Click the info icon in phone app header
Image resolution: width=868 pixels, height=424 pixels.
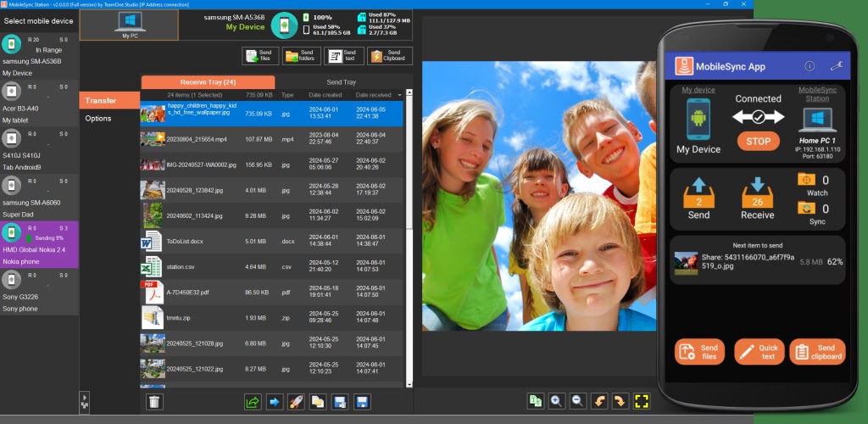(x=809, y=66)
